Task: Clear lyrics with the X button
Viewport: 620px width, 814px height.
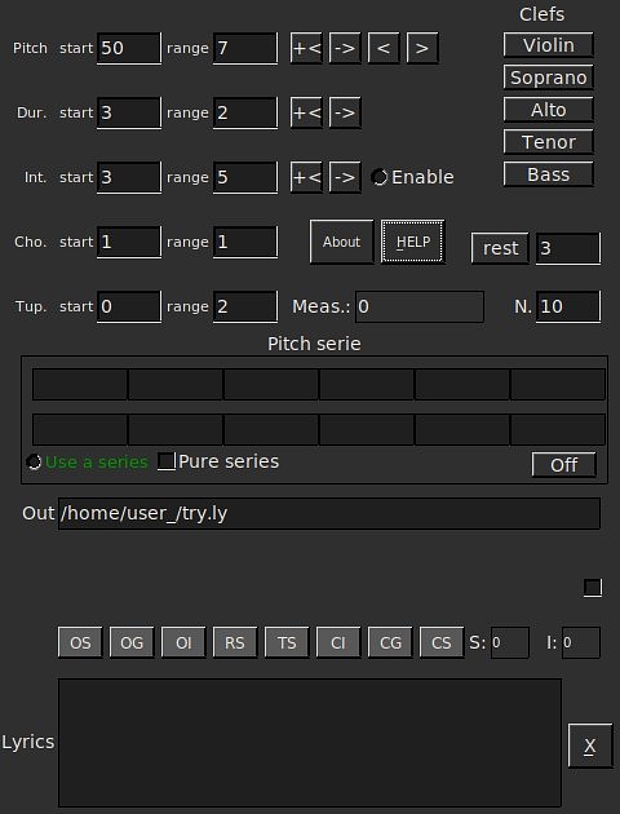Action: tap(590, 745)
